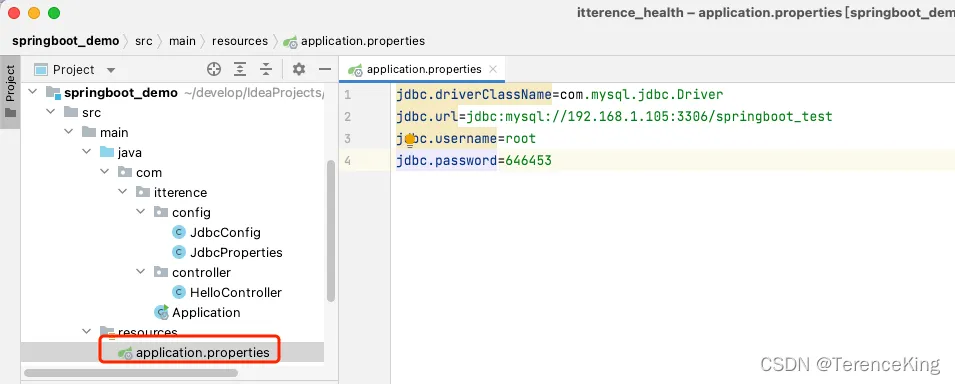The height and width of the screenshot is (384, 955).
Task: Open the JdbcConfig class
Action: (x=225, y=233)
